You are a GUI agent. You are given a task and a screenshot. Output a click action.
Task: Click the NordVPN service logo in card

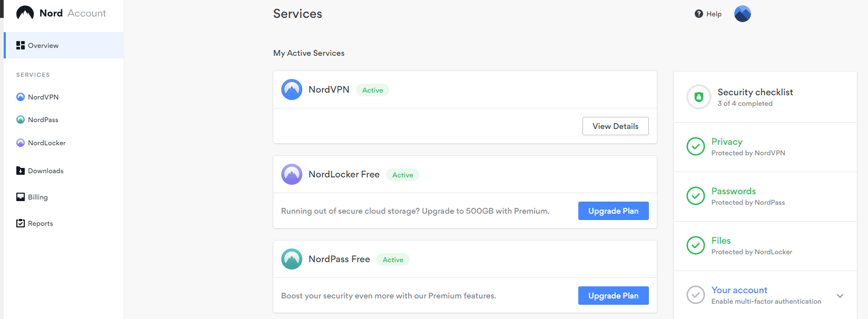coord(292,89)
